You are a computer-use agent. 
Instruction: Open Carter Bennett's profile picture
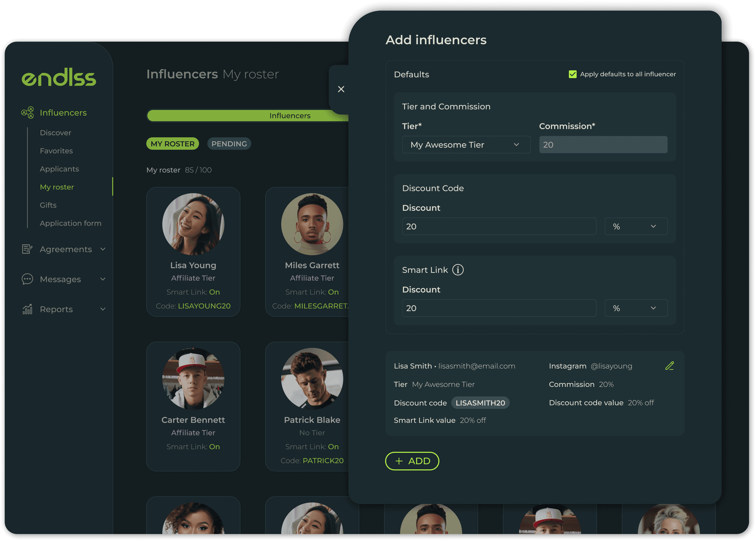[193, 378]
